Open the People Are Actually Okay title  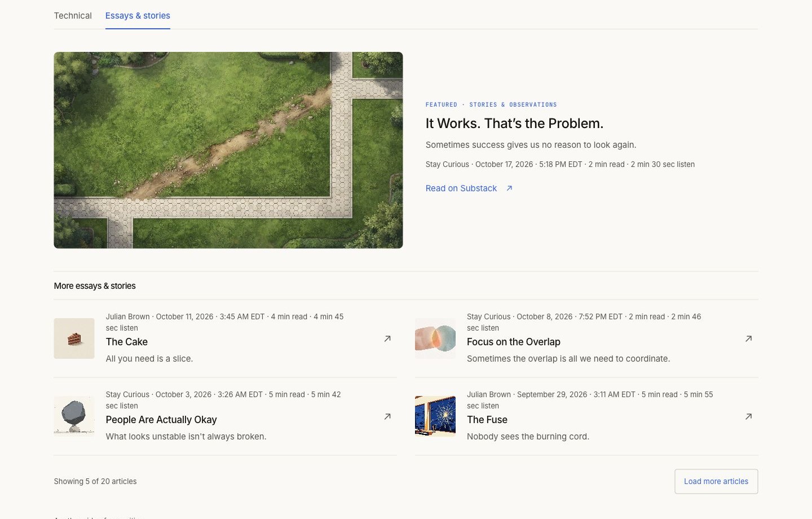click(x=161, y=420)
